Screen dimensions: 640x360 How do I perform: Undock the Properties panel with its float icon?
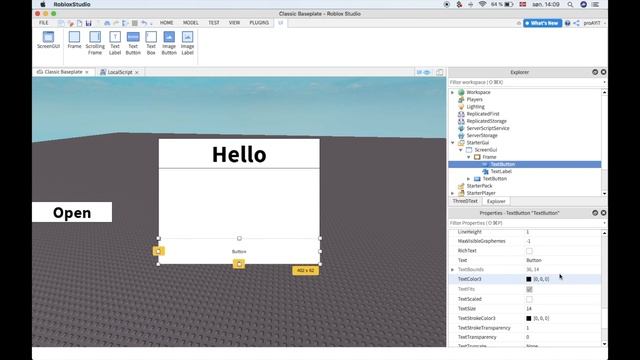tap(595, 213)
